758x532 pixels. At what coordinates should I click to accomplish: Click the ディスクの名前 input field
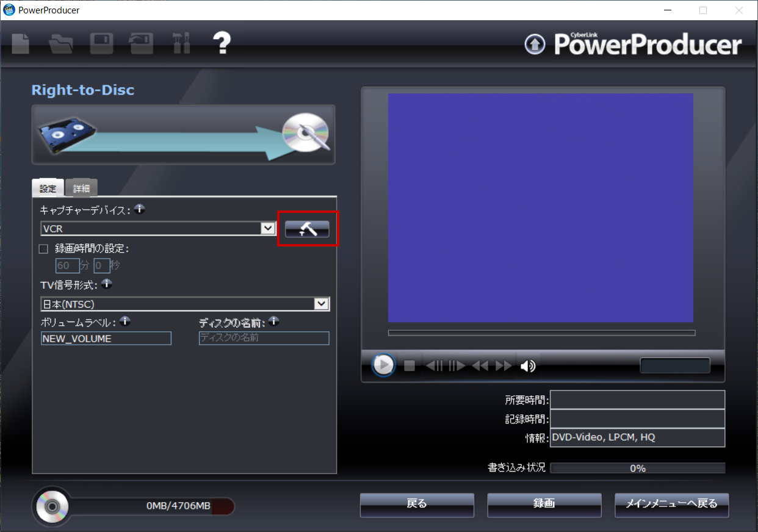[x=264, y=339]
